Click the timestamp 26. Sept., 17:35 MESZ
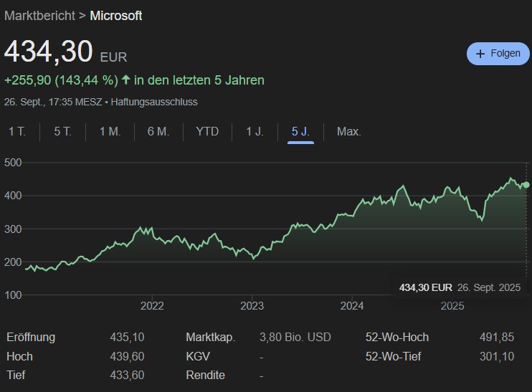 tap(53, 102)
